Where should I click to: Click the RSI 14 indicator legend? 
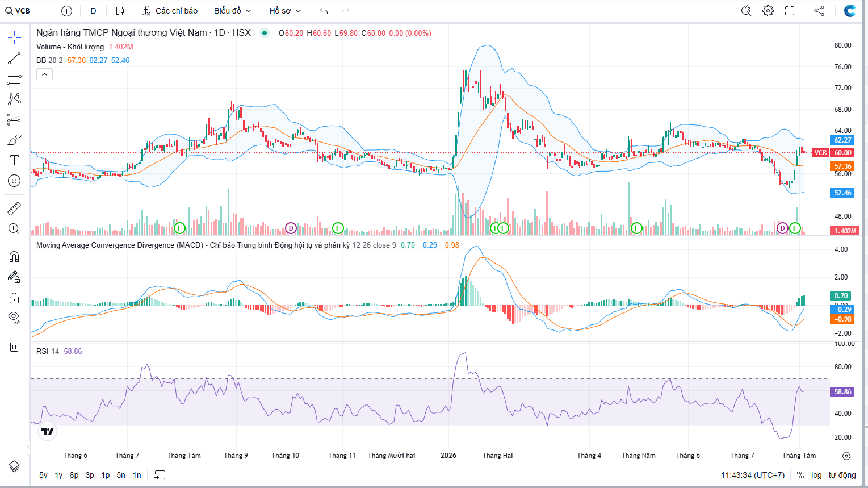point(48,351)
